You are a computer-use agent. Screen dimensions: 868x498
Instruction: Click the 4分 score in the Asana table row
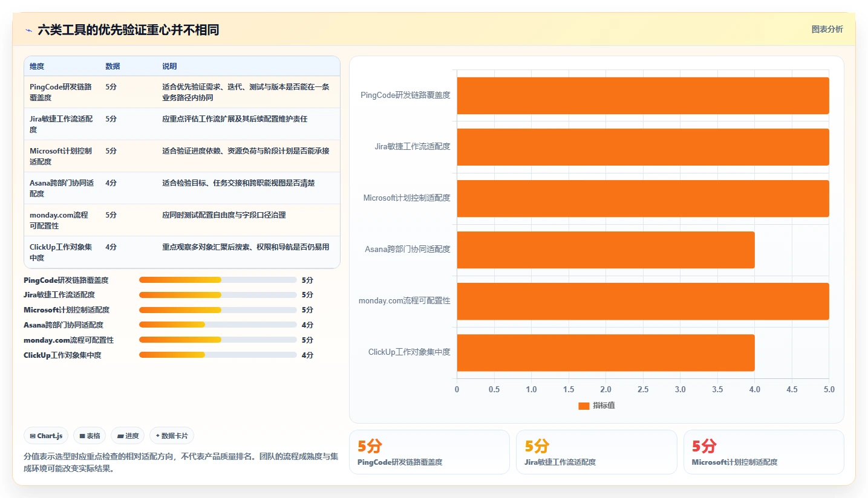pyautogui.click(x=111, y=183)
